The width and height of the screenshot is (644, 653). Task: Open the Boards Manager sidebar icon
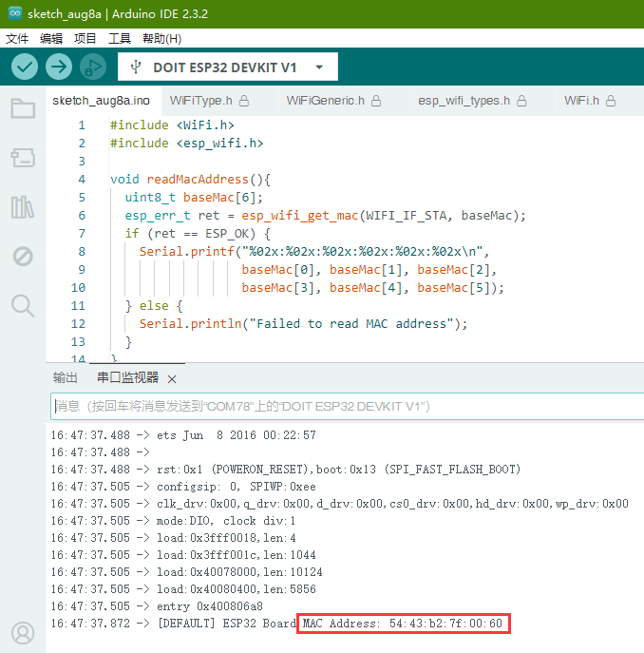click(x=23, y=158)
